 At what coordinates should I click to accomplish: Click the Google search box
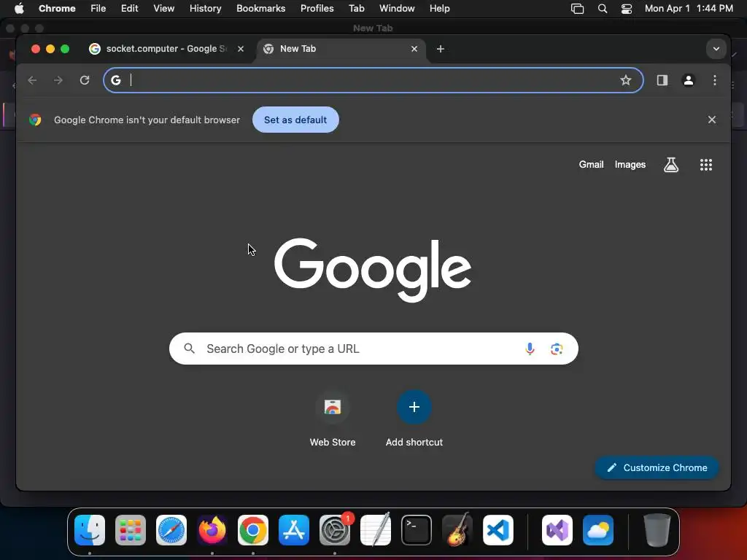[x=373, y=349]
